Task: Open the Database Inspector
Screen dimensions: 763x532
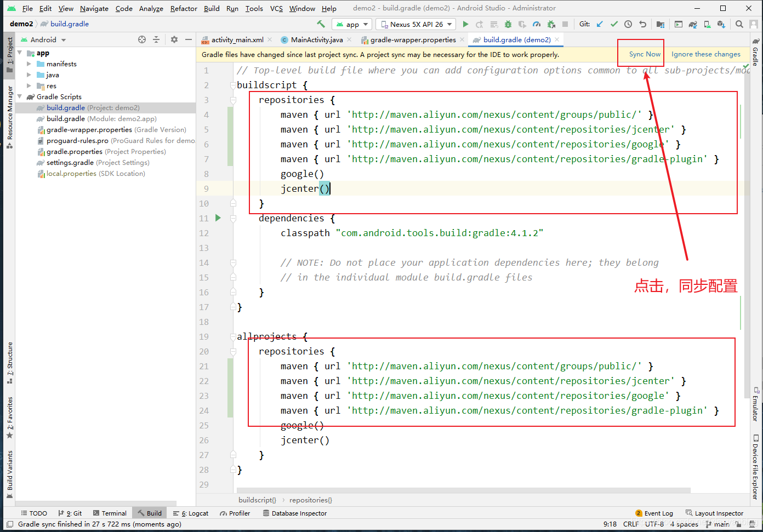Action: [x=295, y=513]
